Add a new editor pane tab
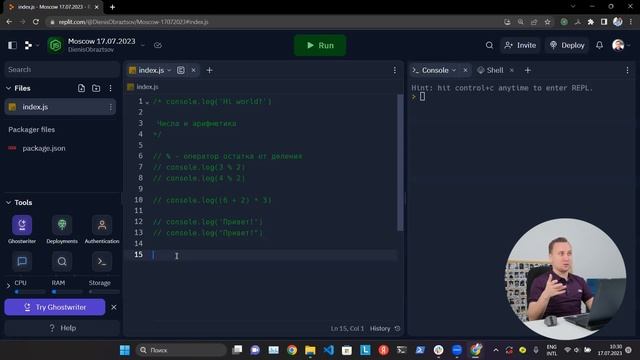640x360 pixels. 209,70
